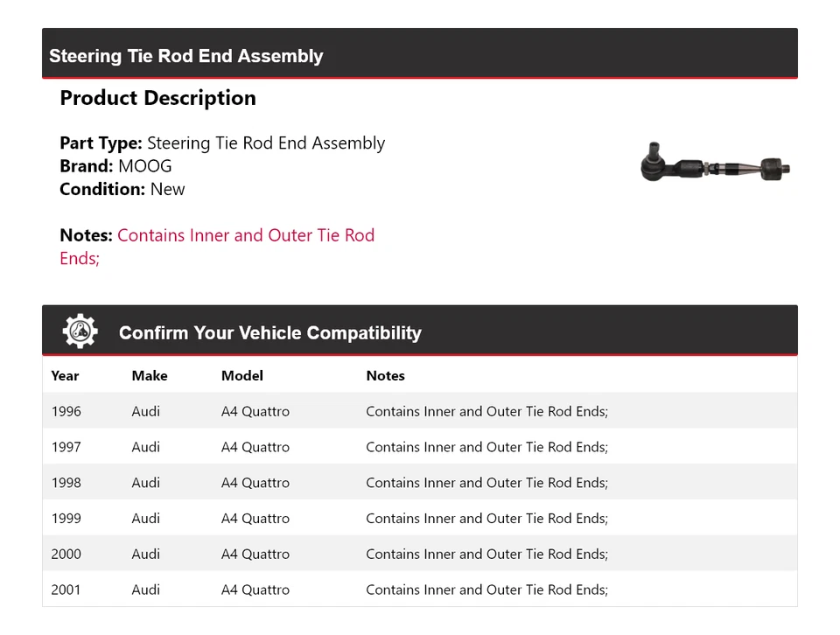Click the MOOG brand text
The image size is (840, 635).
145,166
